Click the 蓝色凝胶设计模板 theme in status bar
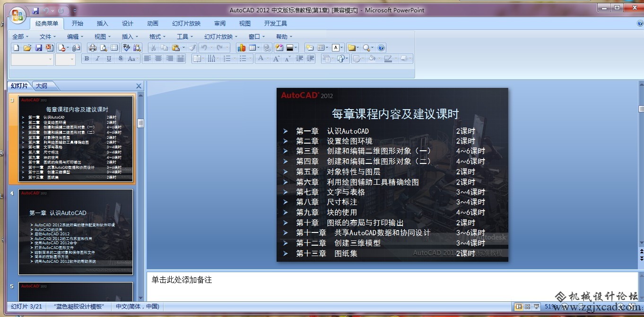 click(x=79, y=307)
